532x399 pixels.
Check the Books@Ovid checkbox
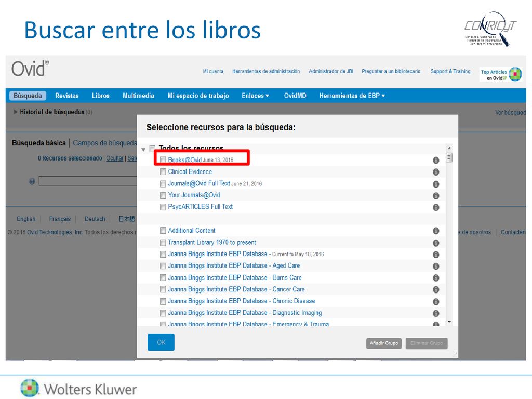click(163, 160)
